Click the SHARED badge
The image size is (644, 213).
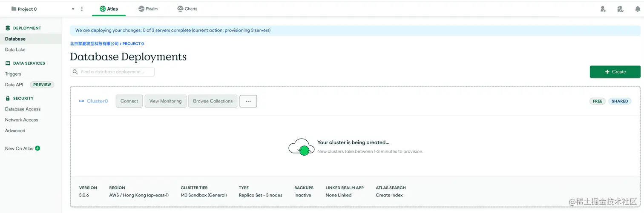point(620,101)
